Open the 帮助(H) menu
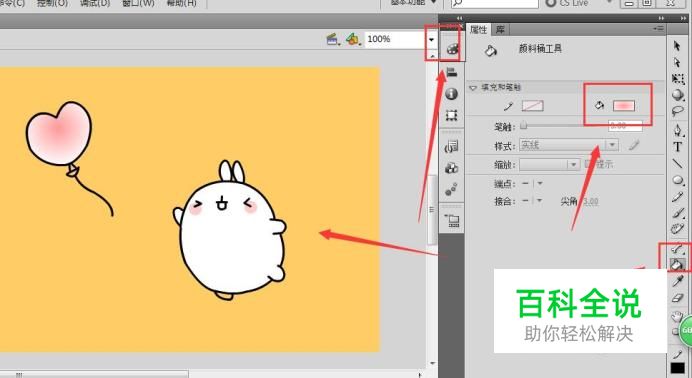This screenshot has height=378, width=692. 181,3
